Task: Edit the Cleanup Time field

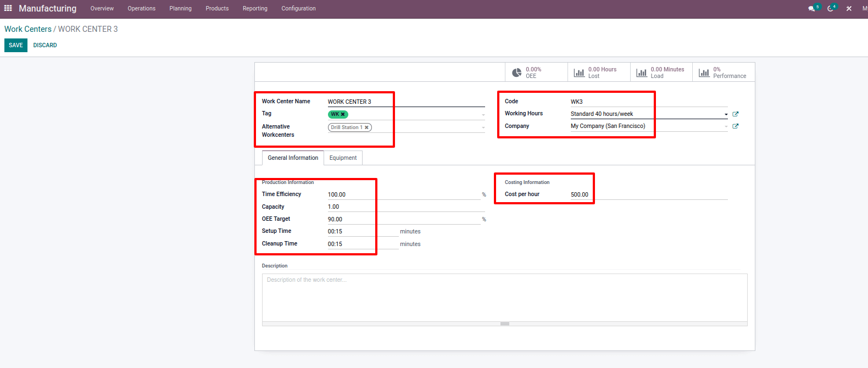Action: click(x=363, y=244)
